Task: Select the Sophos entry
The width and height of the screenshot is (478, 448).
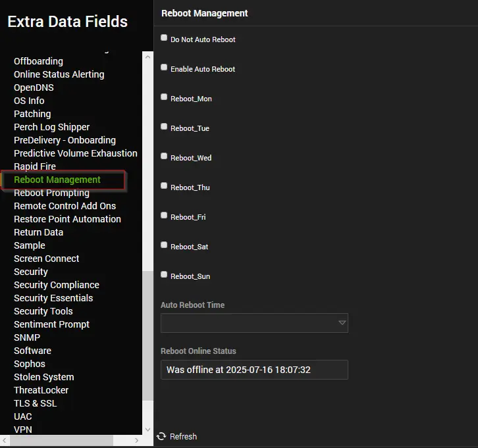Action: coord(30,364)
